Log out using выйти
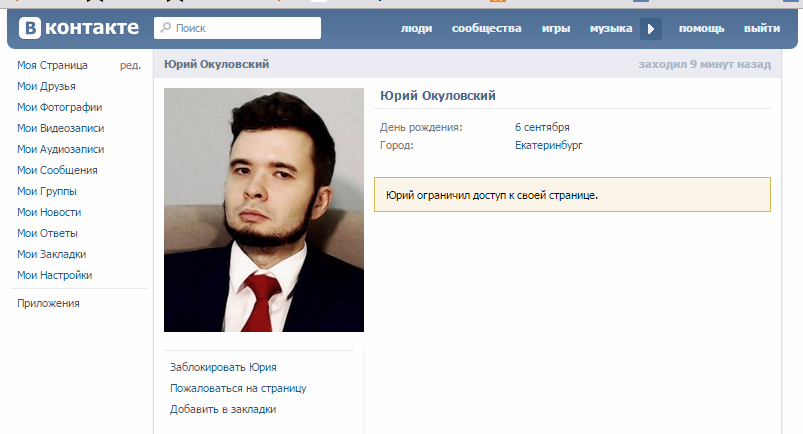 [x=762, y=28]
